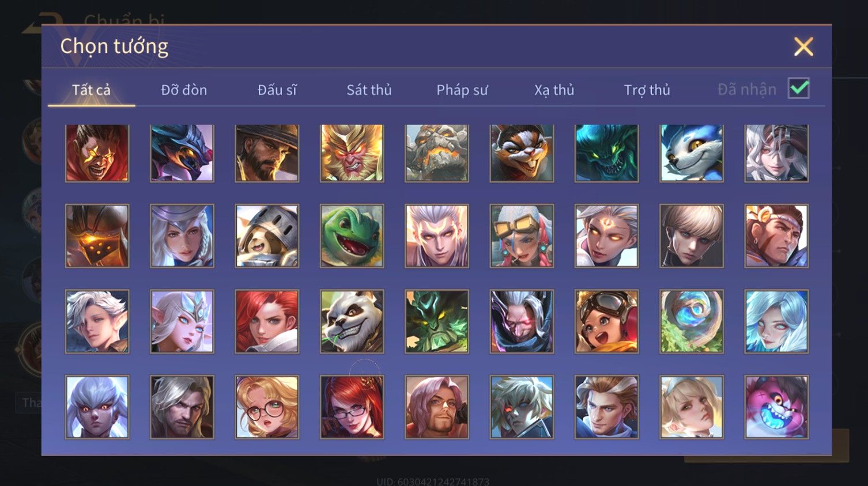868x486 pixels.
Task: Choose the raccoon hero portrait
Action: pyautogui.click(x=522, y=153)
